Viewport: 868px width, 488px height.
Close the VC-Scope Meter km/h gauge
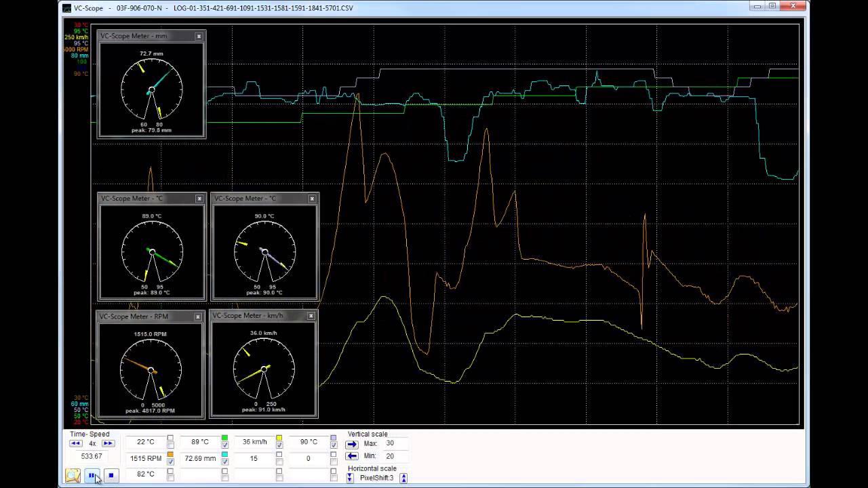point(311,316)
